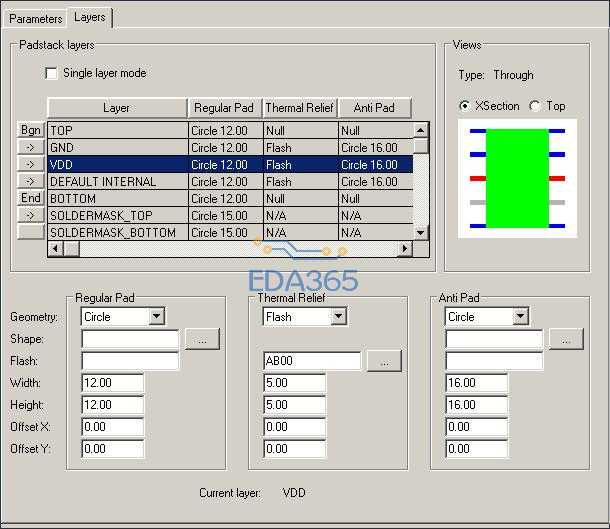Click the Regular Pad Height field 12.00

112,405
